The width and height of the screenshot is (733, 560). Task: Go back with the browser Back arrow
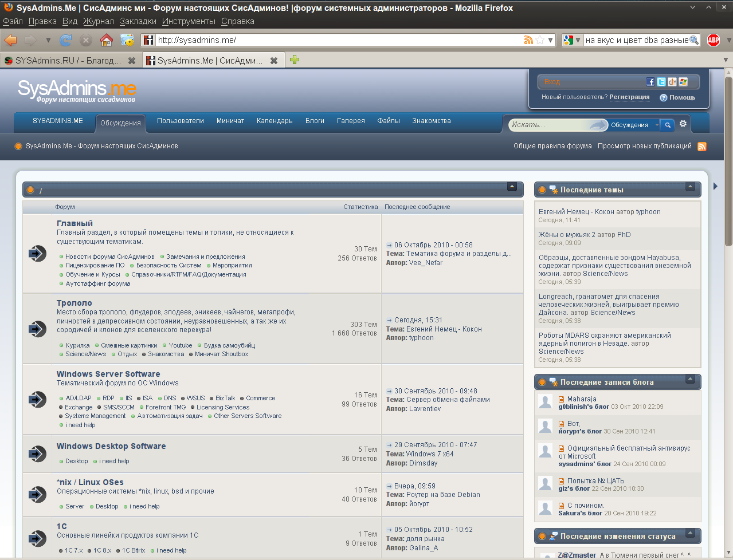[10, 40]
